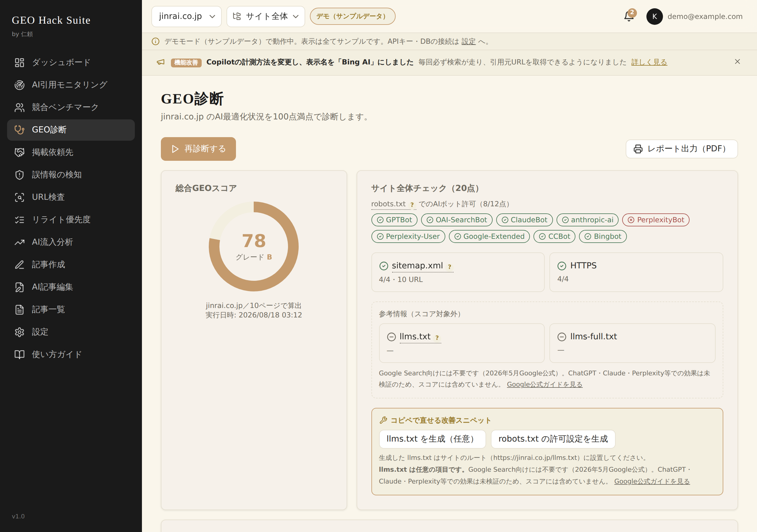
Task: Click the llms-full.txt card label
Action: (x=593, y=337)
